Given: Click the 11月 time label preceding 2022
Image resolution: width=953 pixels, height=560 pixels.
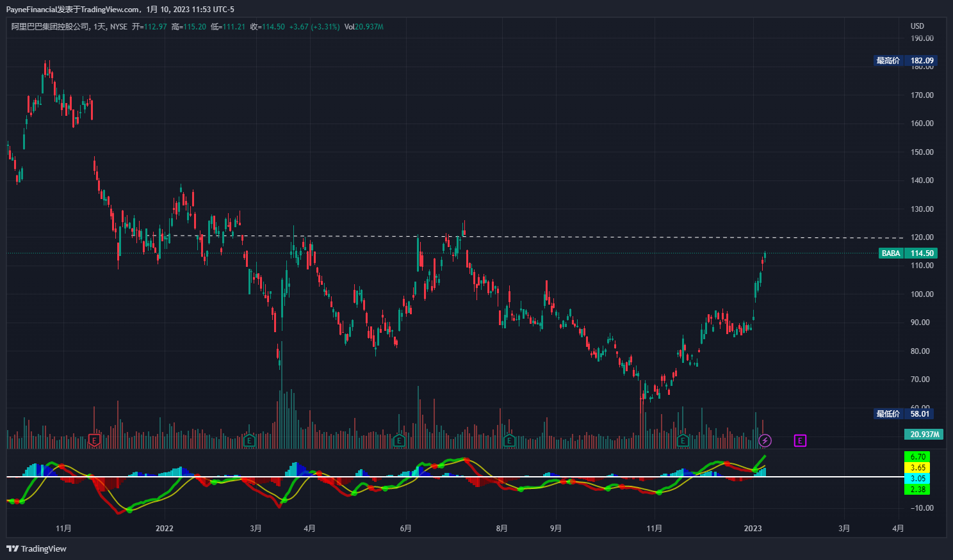Looking at the screenshot, I should [x=63, y=529].
